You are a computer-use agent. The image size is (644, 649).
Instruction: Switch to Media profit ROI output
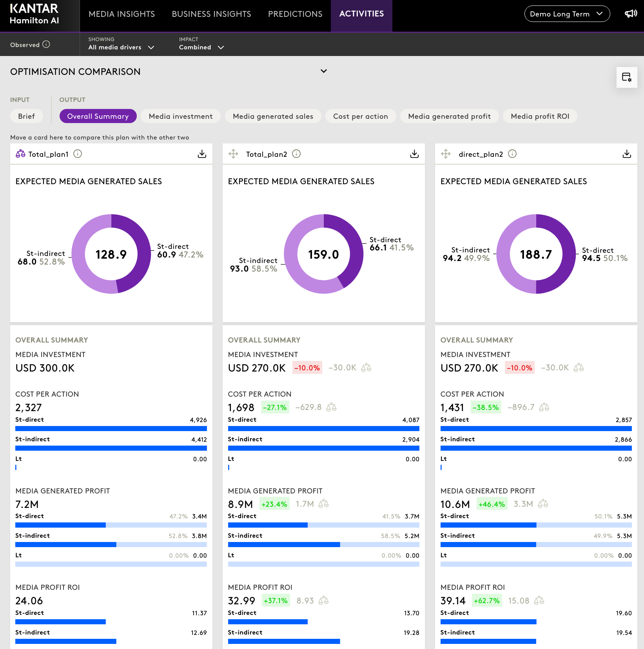point(540,116)
